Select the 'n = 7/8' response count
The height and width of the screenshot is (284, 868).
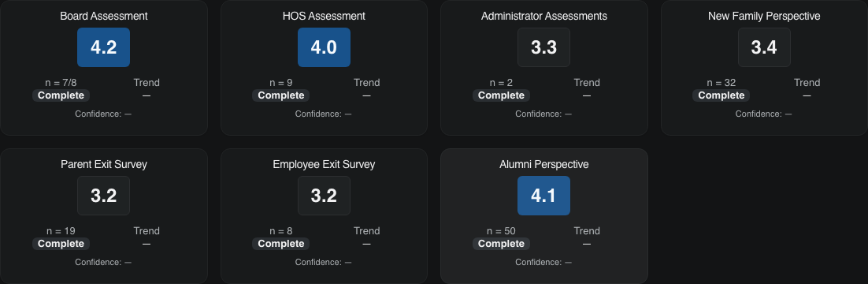pos(61,83)
